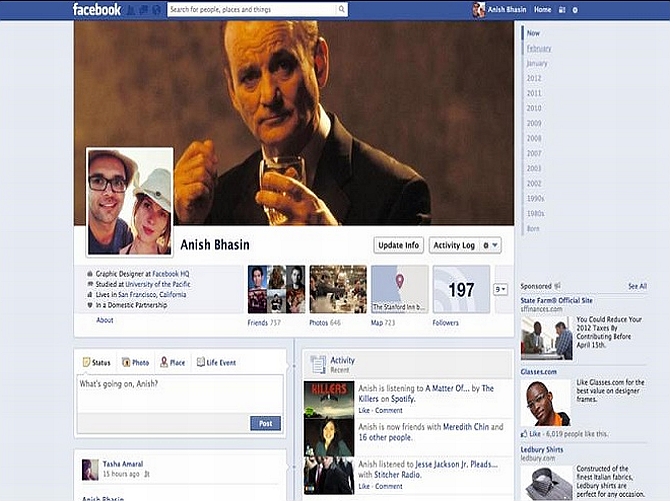This screenshot has height=501, width=670.
Task: Jump to 1990s on the timeline
Action: [x=535, y=198]
